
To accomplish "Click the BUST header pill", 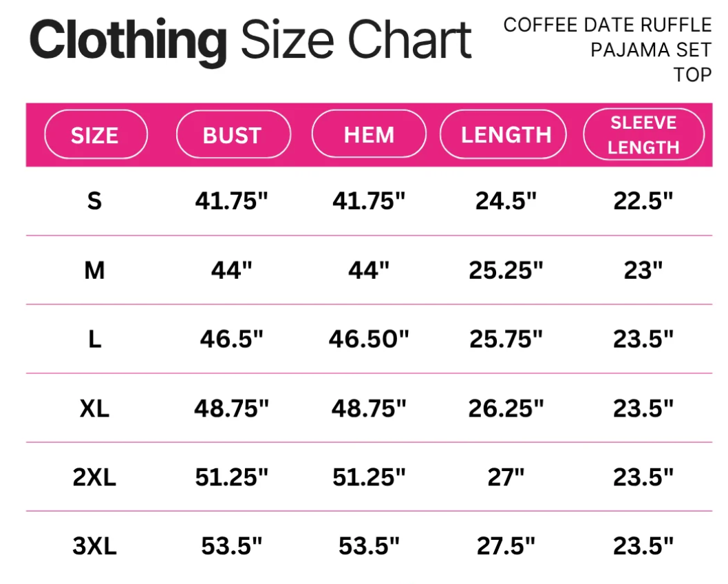I will point(233,135).
